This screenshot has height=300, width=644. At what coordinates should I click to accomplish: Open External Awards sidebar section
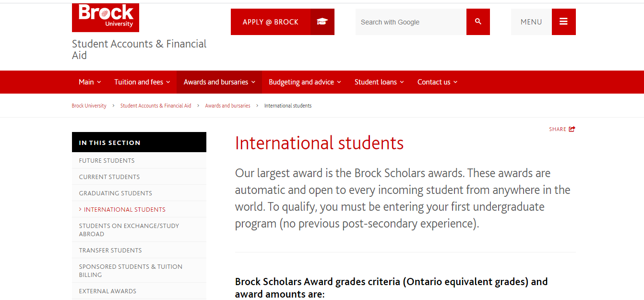[139, 291]
